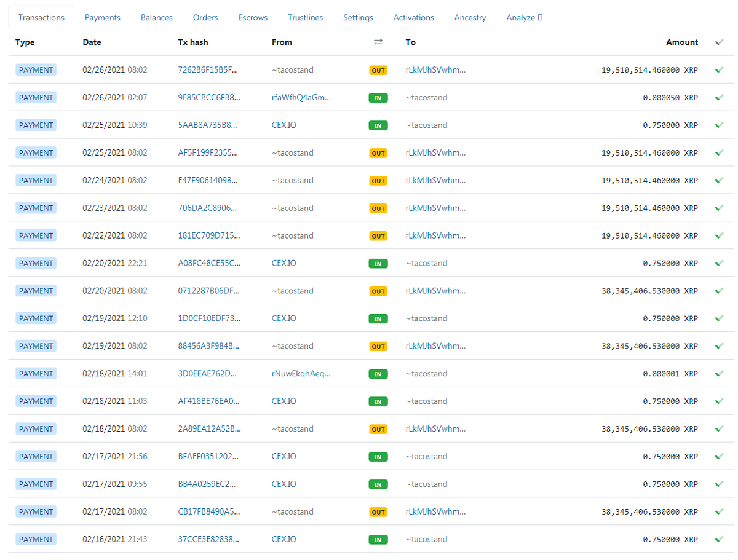
Task: Open transaction hash 7262B6F15B5F
Action: (208, 70)
